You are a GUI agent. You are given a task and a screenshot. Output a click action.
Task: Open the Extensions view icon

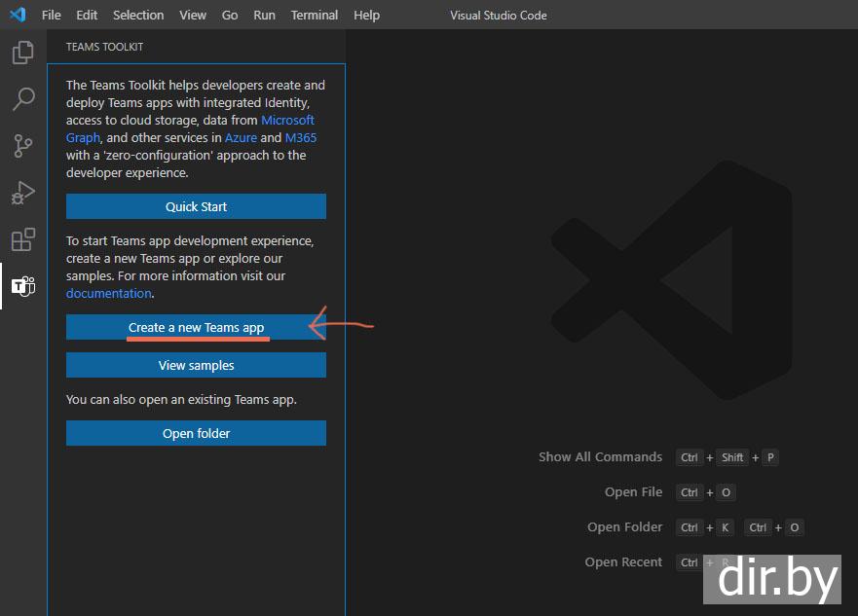[22, 239]
